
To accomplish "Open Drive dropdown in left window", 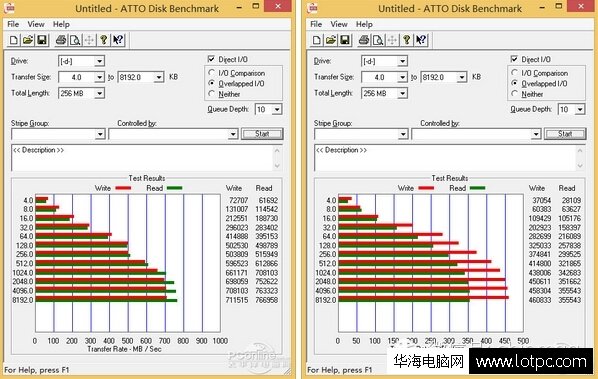I will pos(99,61).
